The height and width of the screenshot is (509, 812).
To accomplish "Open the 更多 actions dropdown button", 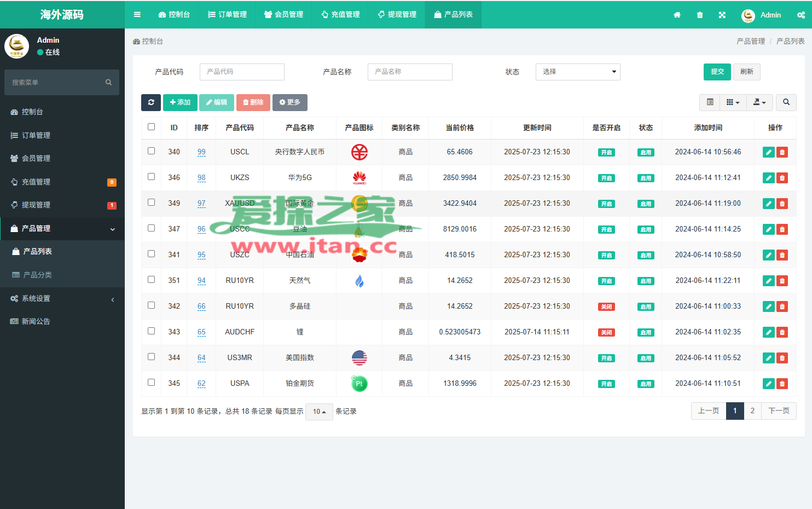I will (x=290, y=102).
